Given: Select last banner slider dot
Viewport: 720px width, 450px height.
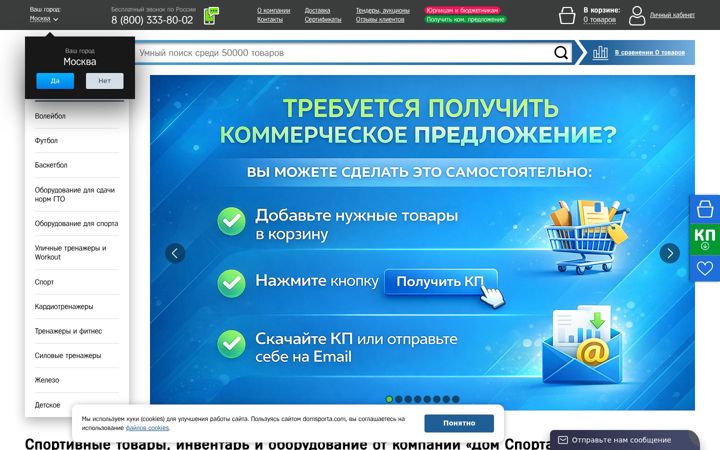Looking at the screenshot, I should (456, 399).
